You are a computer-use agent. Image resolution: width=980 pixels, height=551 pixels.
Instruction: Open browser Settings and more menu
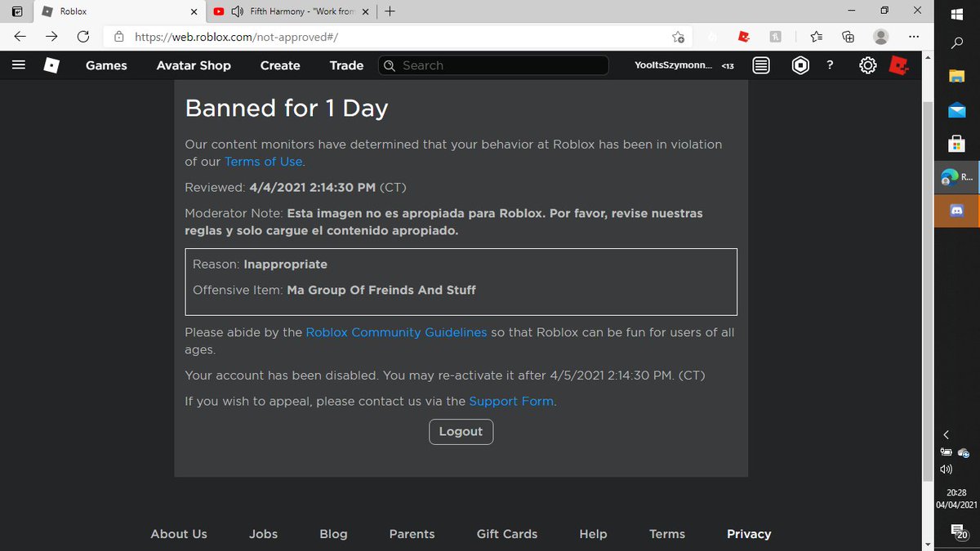pyautogui.click(x=914, y=36)
